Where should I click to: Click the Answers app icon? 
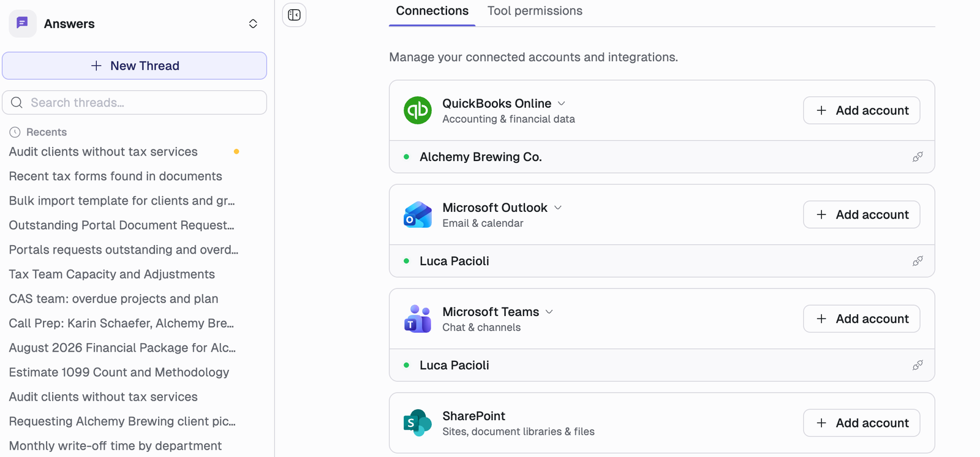[23, 24]
